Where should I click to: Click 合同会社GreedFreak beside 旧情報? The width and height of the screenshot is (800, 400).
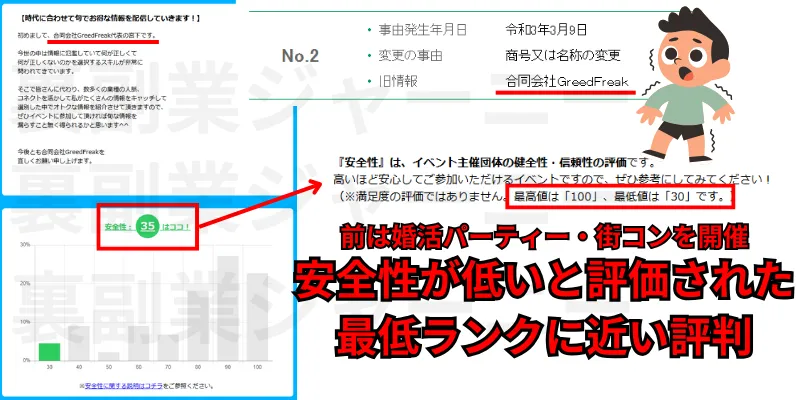[x=567, y=82]
